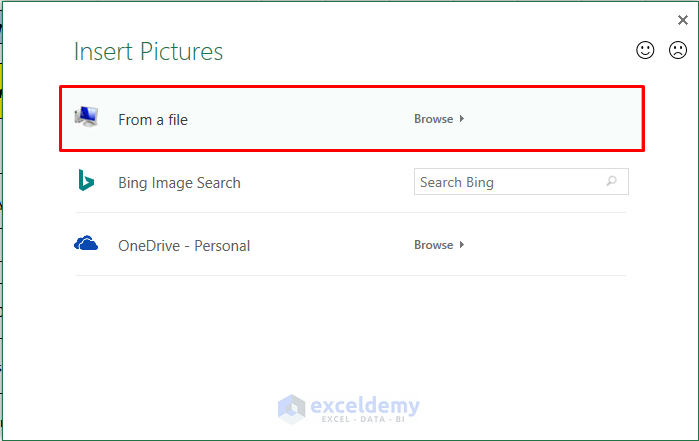Image resolution: width=699 pixels, height=441 pixels.
Task: Click the Insert Pictures heading
Action: [149, 52]
